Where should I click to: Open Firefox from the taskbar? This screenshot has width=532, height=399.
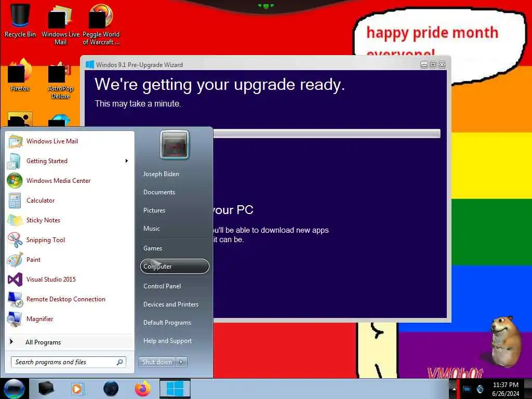[143, 389]
